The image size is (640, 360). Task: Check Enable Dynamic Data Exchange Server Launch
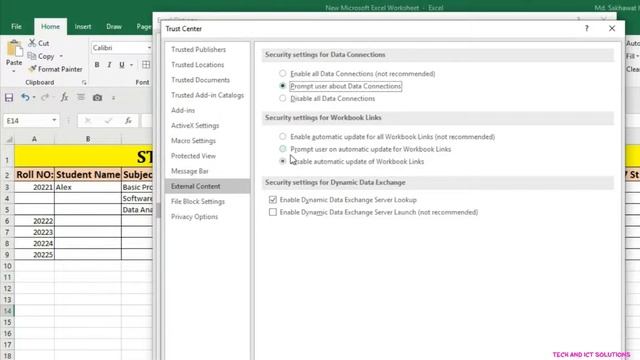pyautogui.click(x=273, y=212)
